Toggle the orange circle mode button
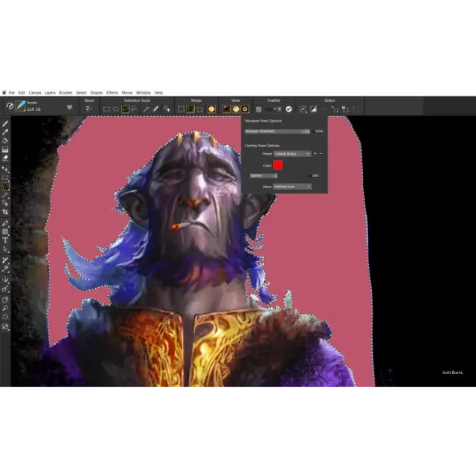 [211, 109]
